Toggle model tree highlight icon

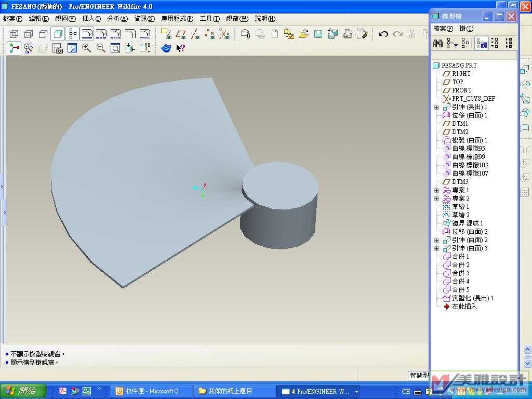pos(482,43)
